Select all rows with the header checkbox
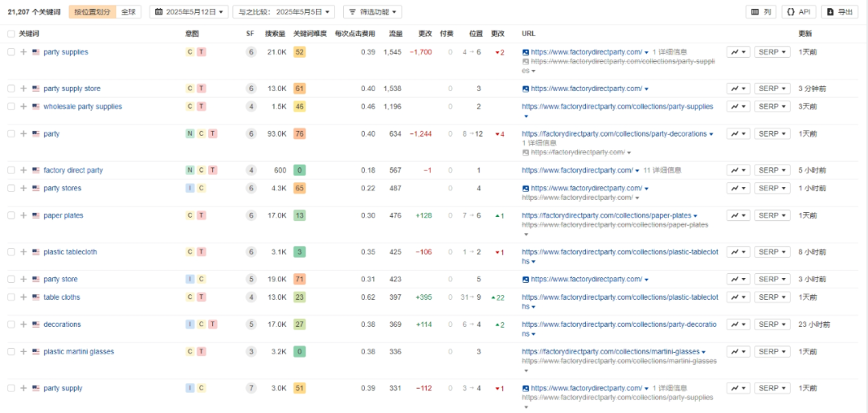This screenshot has height=413, width=868. pyautogui.click(x=10, y=34)
